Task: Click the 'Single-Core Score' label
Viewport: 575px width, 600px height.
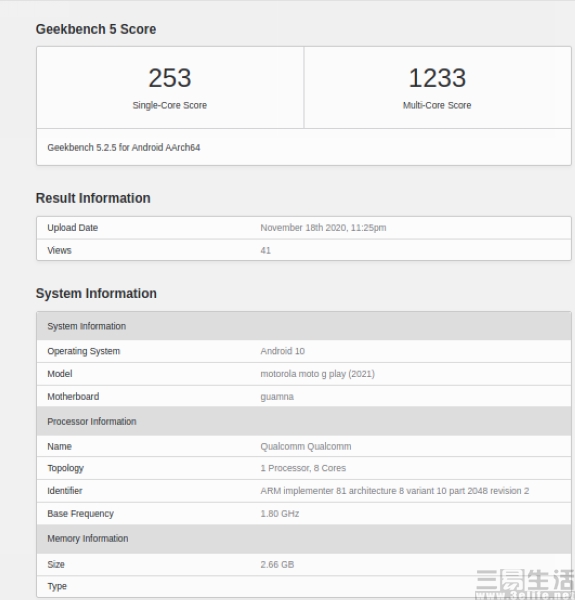Action: click(x=169, y=105)
